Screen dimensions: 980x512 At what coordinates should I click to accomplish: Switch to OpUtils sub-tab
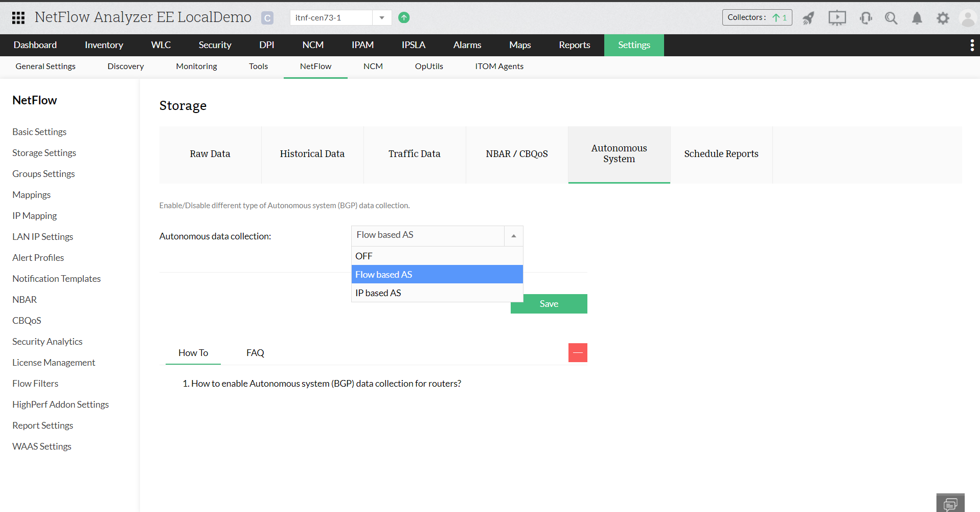click(429, 66)
